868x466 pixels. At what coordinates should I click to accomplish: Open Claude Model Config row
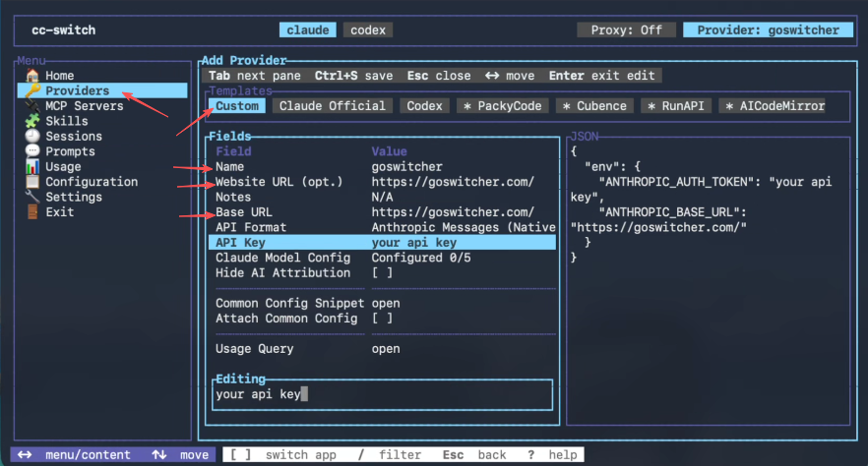click(x=383, y=258)
